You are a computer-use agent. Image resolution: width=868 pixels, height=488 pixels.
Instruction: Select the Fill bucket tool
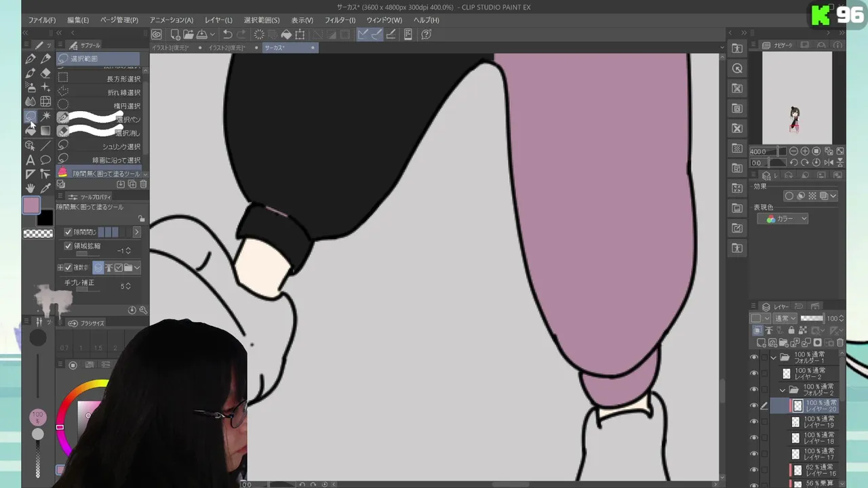tap(31, 131)
